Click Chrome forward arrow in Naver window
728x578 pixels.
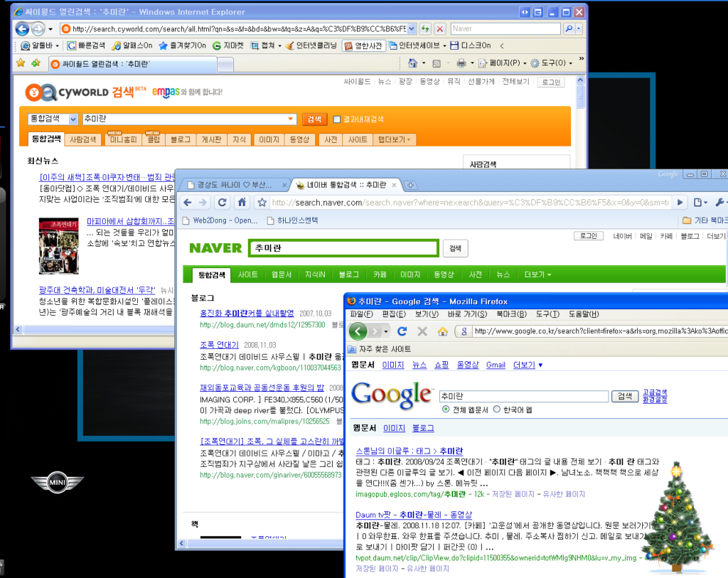[x=203, y=203]
